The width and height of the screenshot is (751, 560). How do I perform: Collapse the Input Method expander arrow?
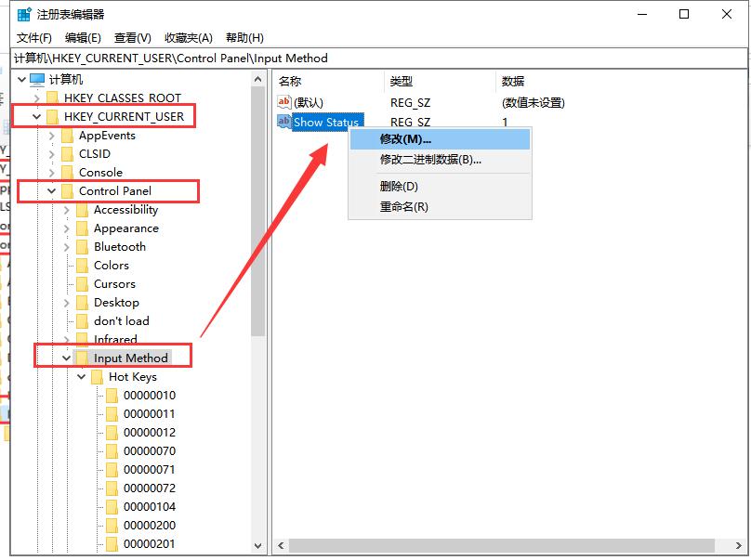point(66,357)
